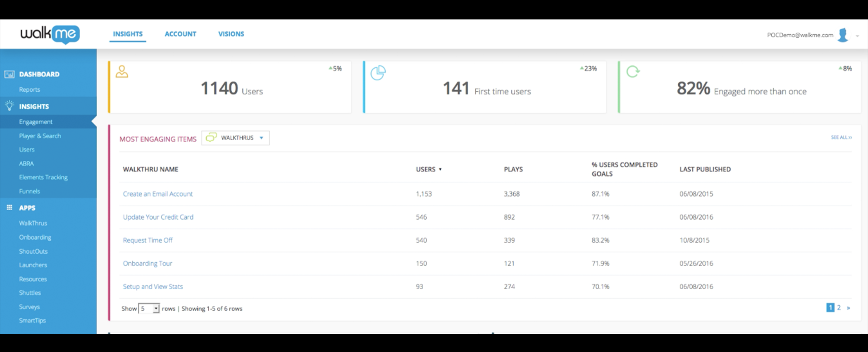Click the 87.1% completed goals cell
Viewport: 868px width, 352px height.
tap(600, 194)
